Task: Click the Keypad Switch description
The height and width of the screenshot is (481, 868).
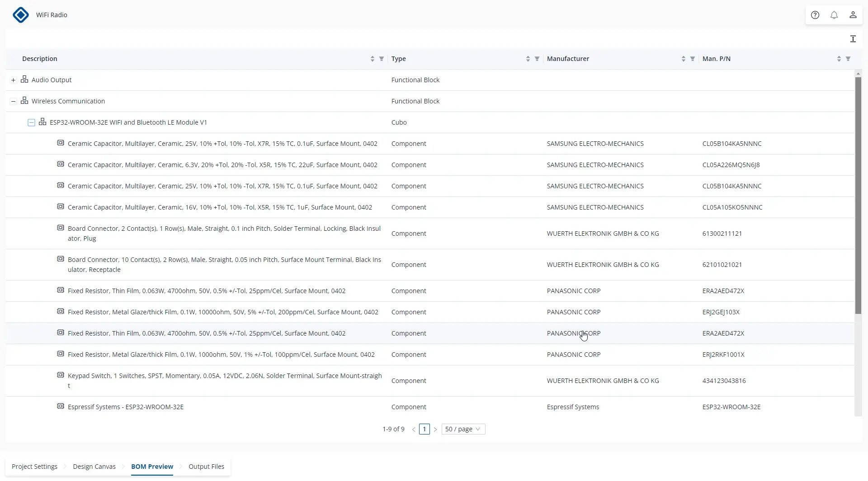Action: pos(225,381)
